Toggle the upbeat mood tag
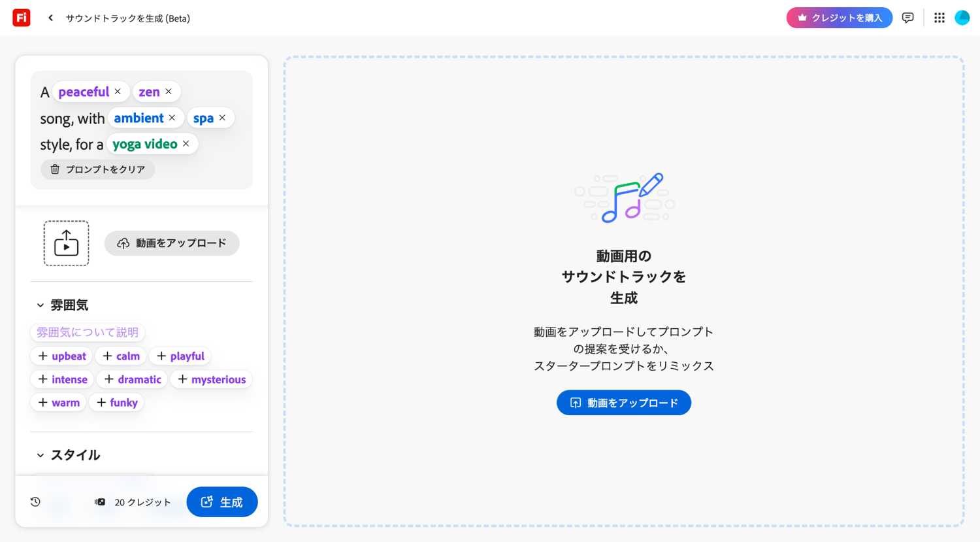Image resolution: width=980 pixels, height=542 pixels. coord(61,356)
